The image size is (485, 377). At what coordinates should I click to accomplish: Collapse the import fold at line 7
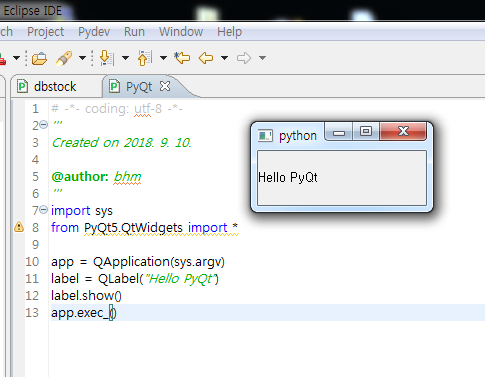click(x=44, y=210)
